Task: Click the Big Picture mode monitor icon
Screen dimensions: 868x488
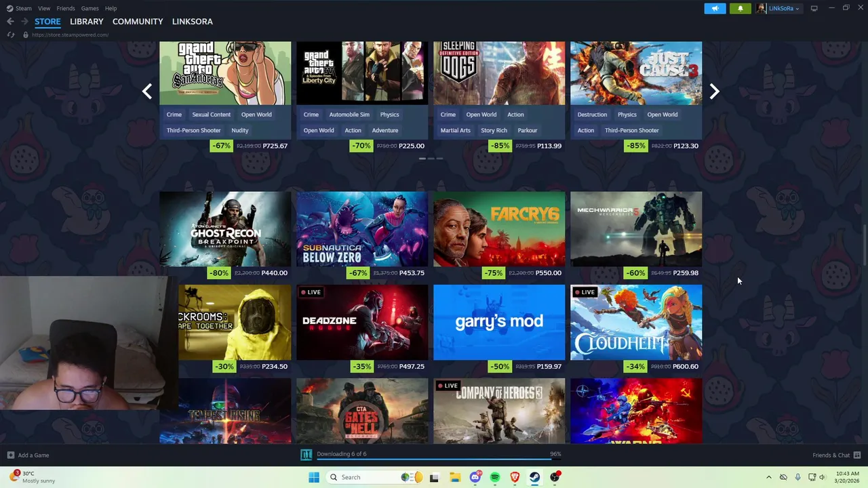Action: 814,8
